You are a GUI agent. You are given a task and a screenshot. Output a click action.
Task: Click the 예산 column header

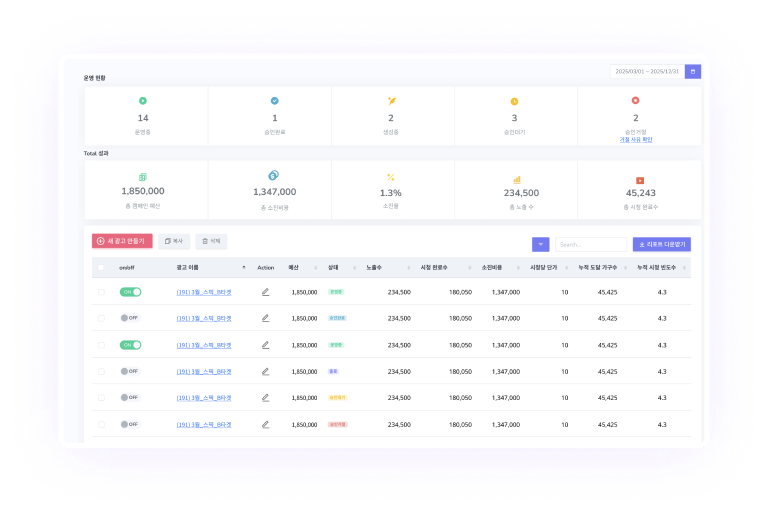point(294,268)
